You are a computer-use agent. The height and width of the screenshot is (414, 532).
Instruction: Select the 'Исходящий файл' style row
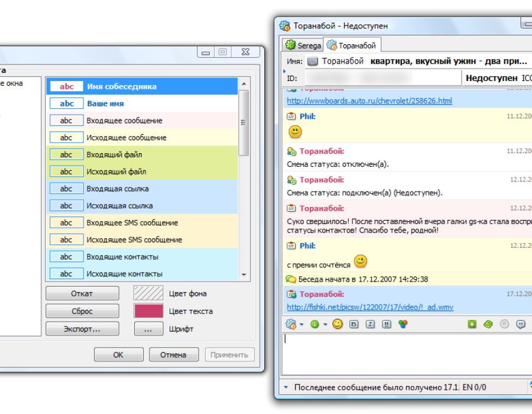pyautogui.click(x=142, y=172)
